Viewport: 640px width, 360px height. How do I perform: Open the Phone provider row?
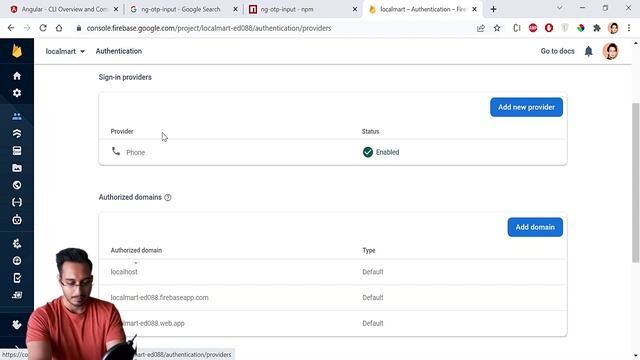(x=333, y=152)
